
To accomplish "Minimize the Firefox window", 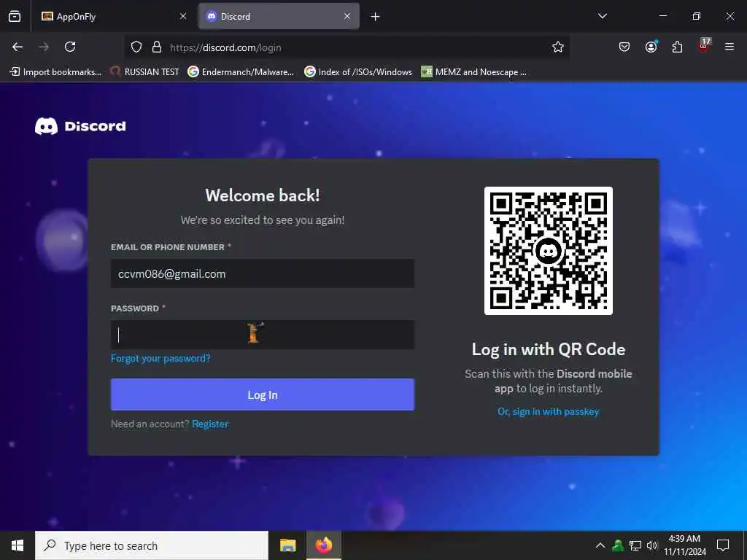I will click(x=662, y=16).
